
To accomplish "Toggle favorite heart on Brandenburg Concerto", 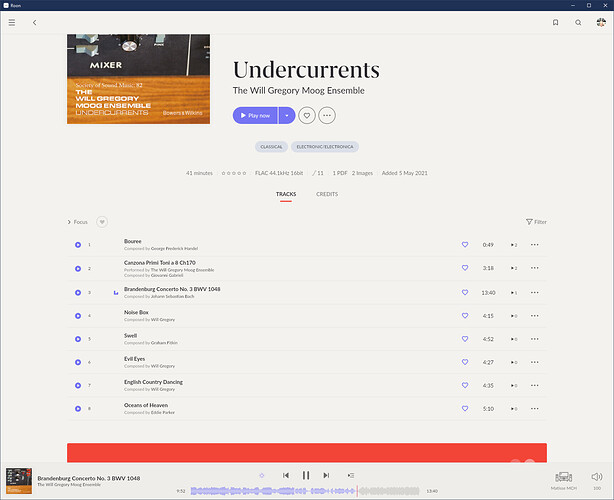I will [465, 292].
